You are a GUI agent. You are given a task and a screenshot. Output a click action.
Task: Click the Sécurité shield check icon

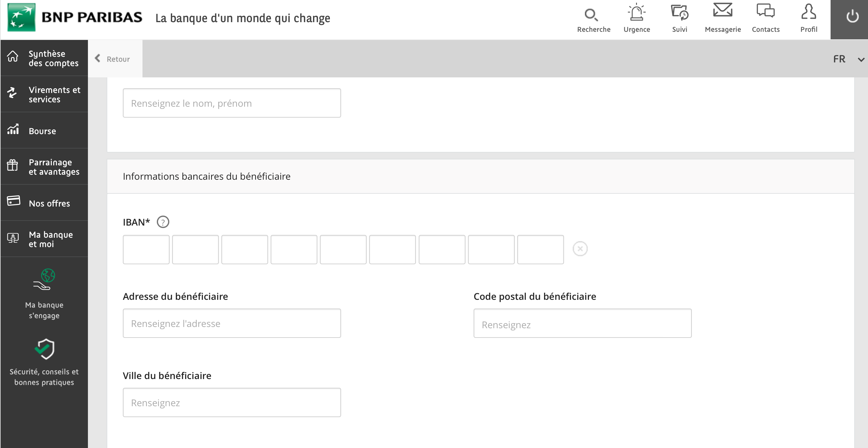click(44, 349)
